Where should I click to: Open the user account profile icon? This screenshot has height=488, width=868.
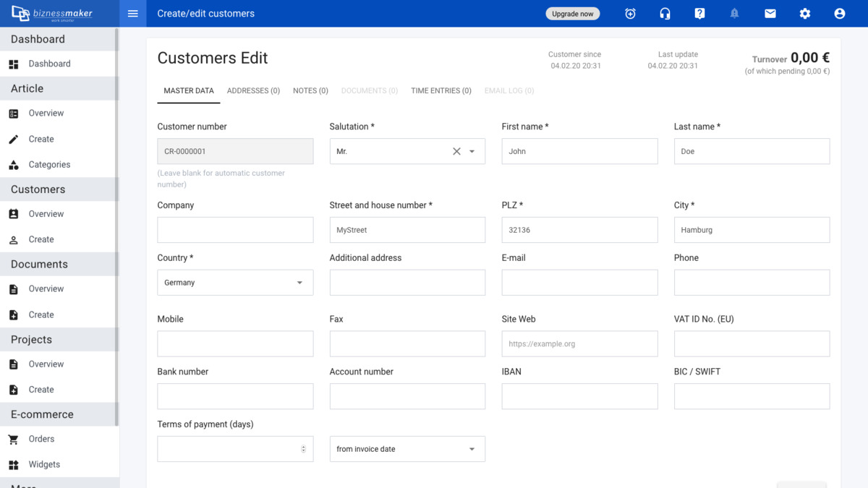click(840, 14)
